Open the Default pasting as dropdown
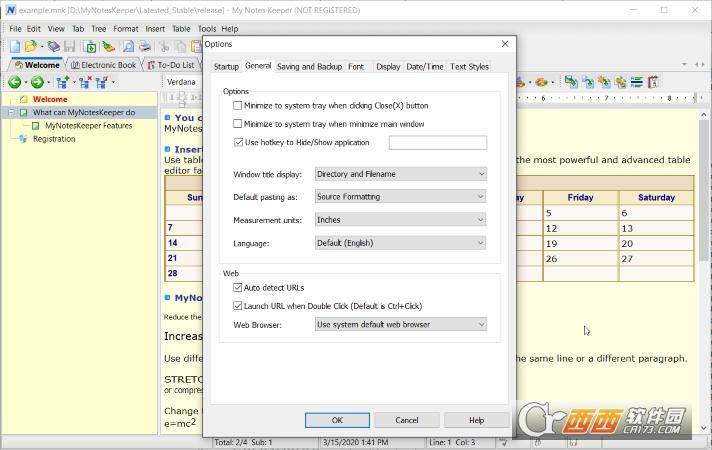 (x=401, y=197)
